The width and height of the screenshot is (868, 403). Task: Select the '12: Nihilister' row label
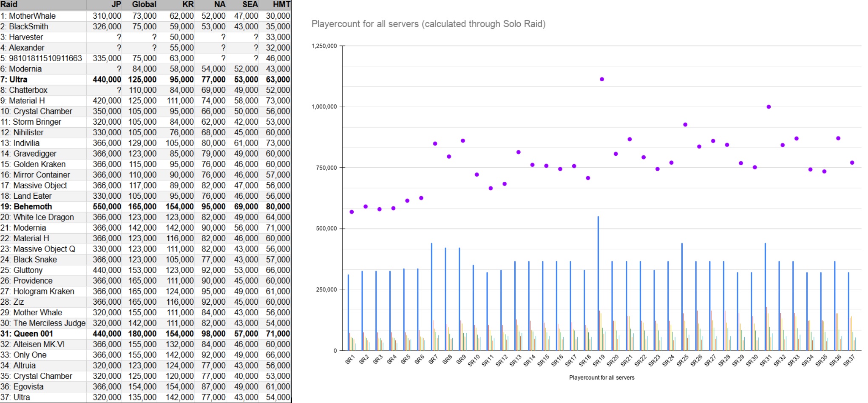coord(22,132)
